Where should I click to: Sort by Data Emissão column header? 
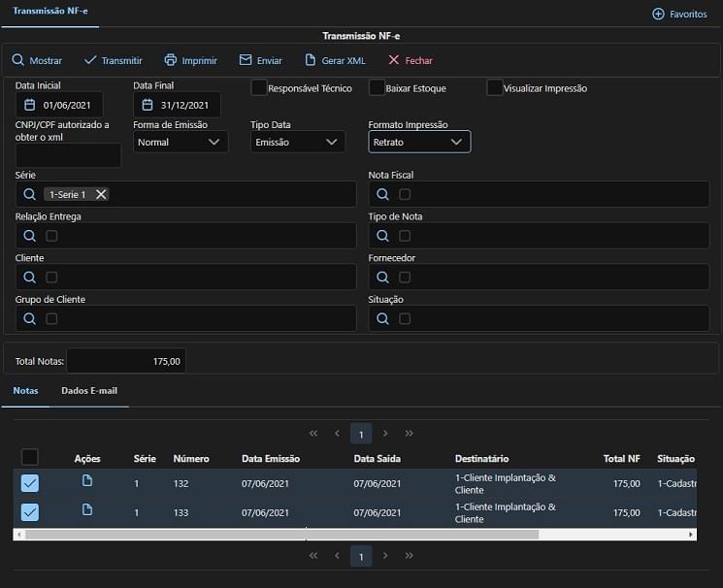click(x=271, y=458)
